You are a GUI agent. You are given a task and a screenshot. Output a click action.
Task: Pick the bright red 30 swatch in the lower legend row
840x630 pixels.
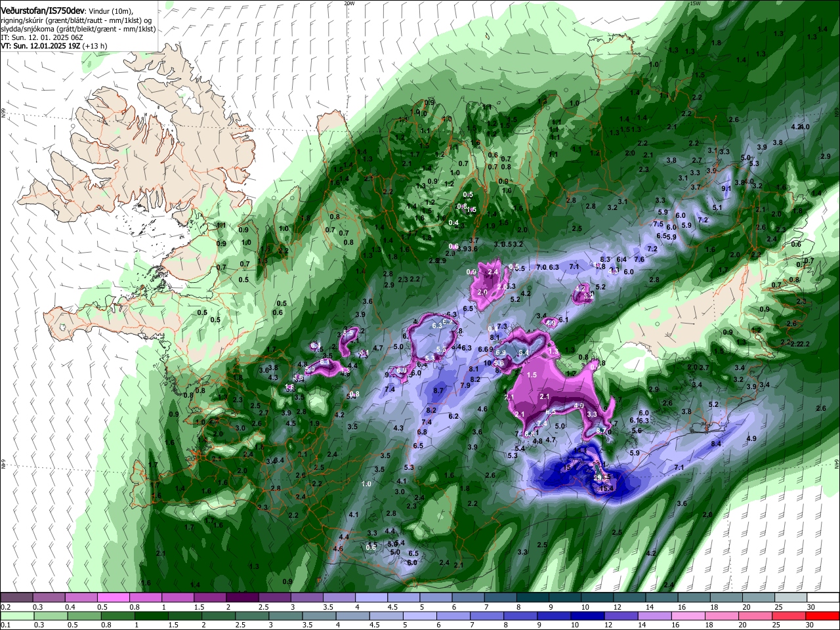click(x=823, y=616)
